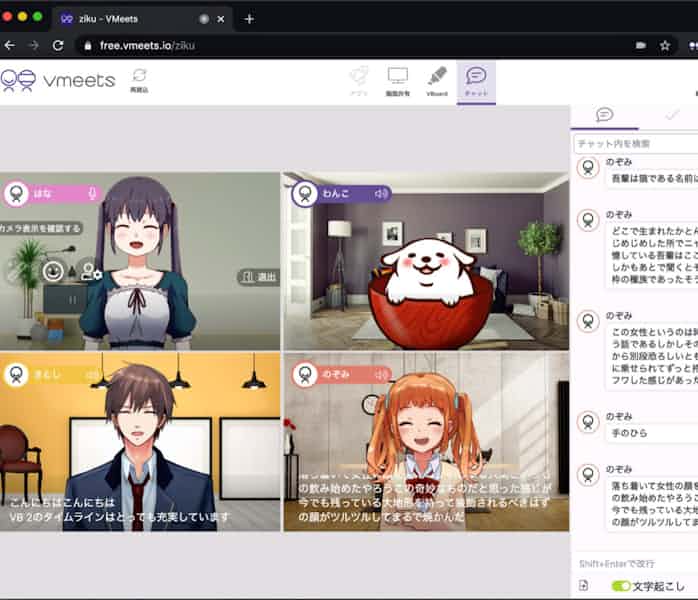
Task: Click the reload icon beside vmeets logo
Action: [139, 77]
